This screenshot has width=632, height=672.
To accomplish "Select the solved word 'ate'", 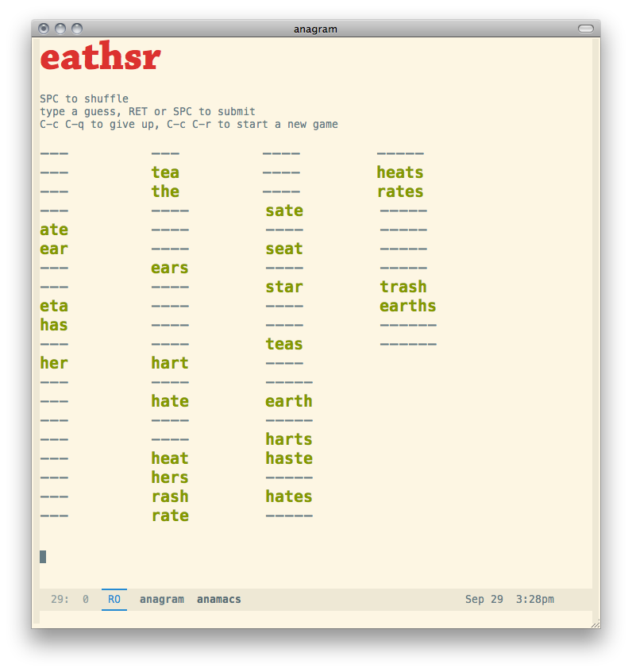I will pyautogui.click(x=54, y=230).
